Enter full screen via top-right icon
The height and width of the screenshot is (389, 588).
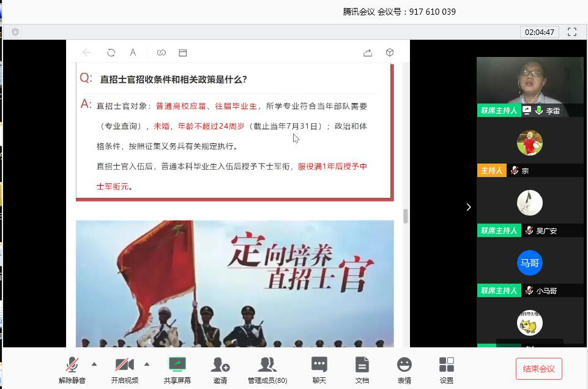[572, 32]
